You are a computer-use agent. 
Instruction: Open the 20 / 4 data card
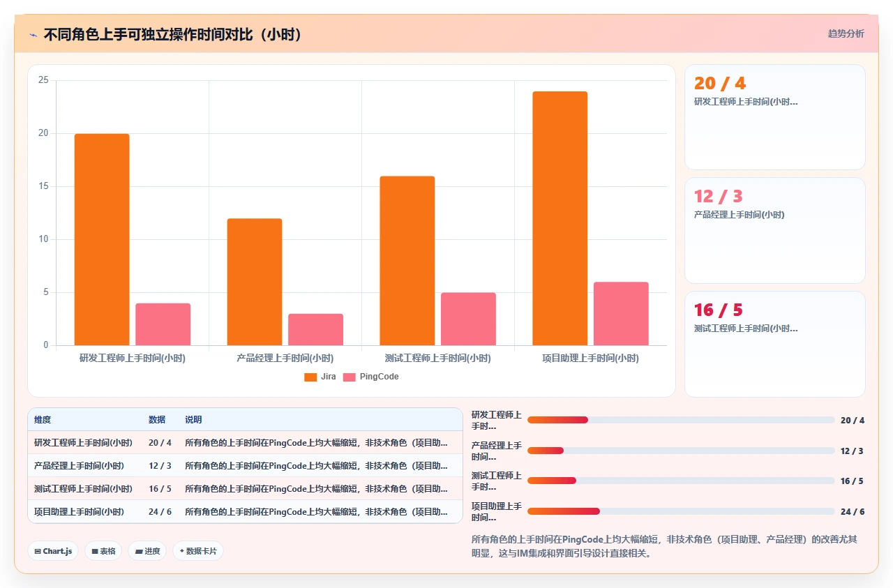[x=774, y=117]
